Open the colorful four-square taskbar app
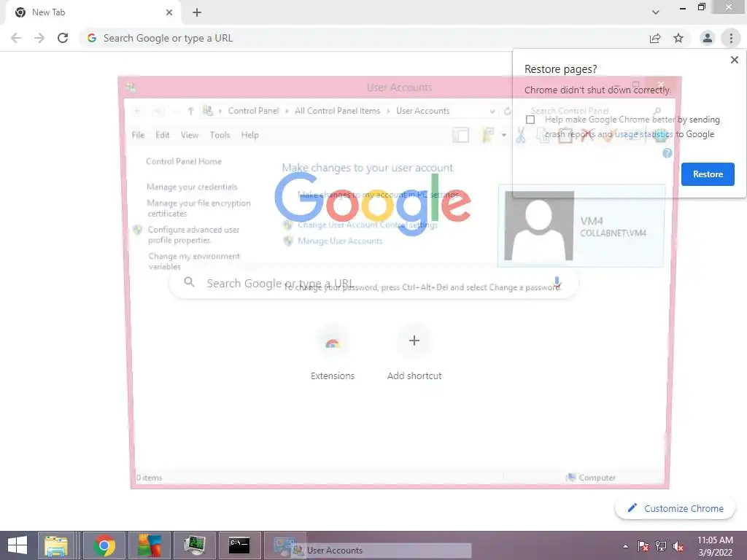This screenshot has height=560, width=747. 149,545
